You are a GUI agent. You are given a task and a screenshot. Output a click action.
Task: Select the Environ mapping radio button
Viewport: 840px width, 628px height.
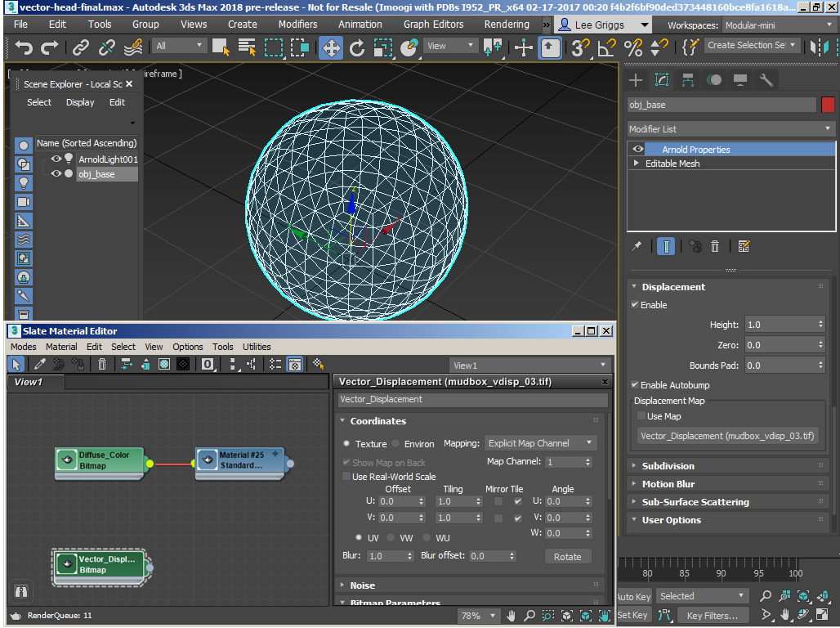(395, 444)
